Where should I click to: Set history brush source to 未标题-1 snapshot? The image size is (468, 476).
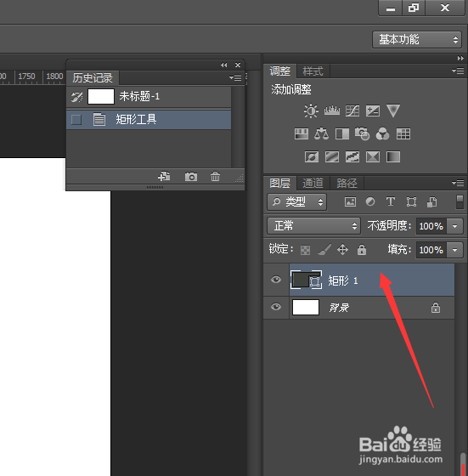tap(76, 97)
